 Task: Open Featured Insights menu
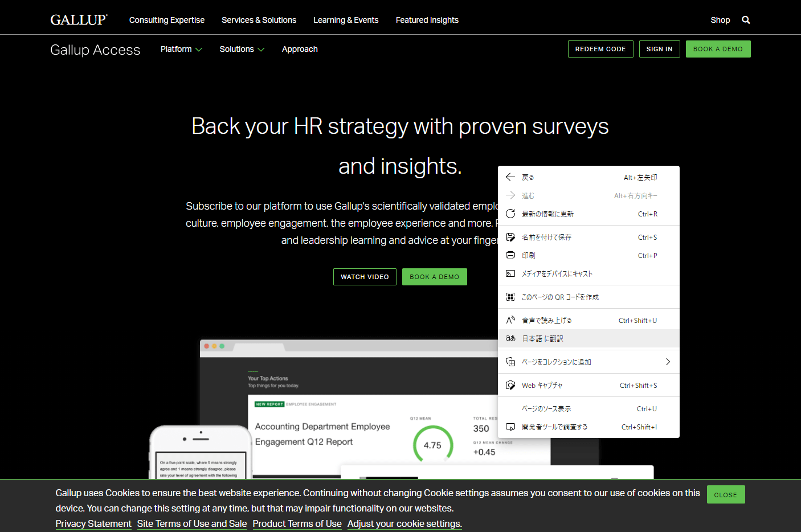427,20
